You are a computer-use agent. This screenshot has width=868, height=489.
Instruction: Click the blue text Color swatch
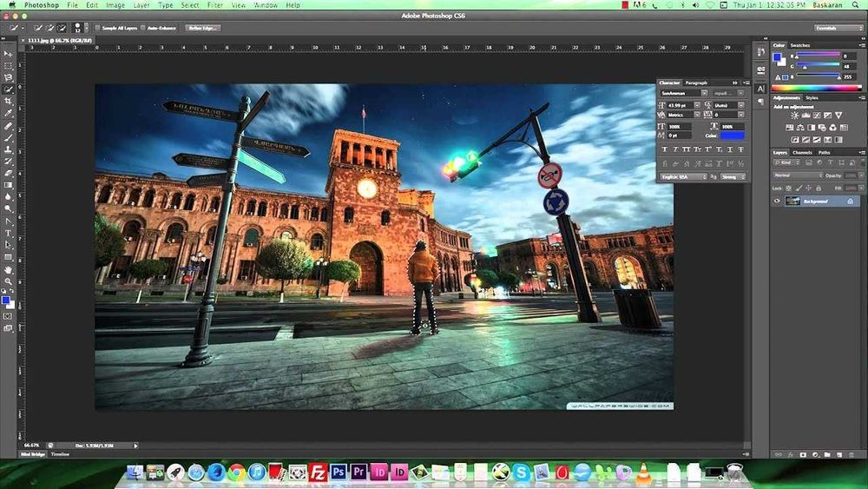pos(732,136)
